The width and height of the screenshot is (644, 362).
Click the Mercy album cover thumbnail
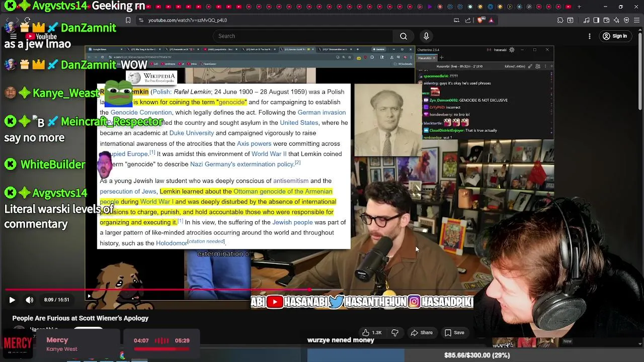(18, 343)
